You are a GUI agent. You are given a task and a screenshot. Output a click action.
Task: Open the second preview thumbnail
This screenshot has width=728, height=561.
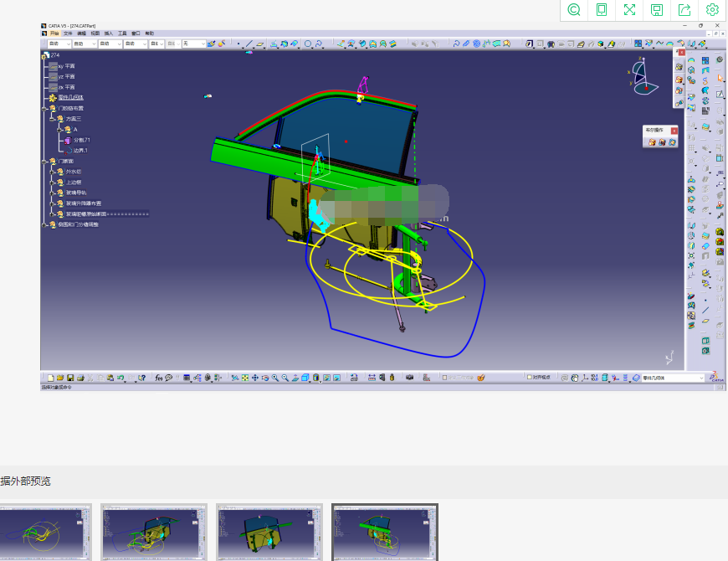(154, 533)
